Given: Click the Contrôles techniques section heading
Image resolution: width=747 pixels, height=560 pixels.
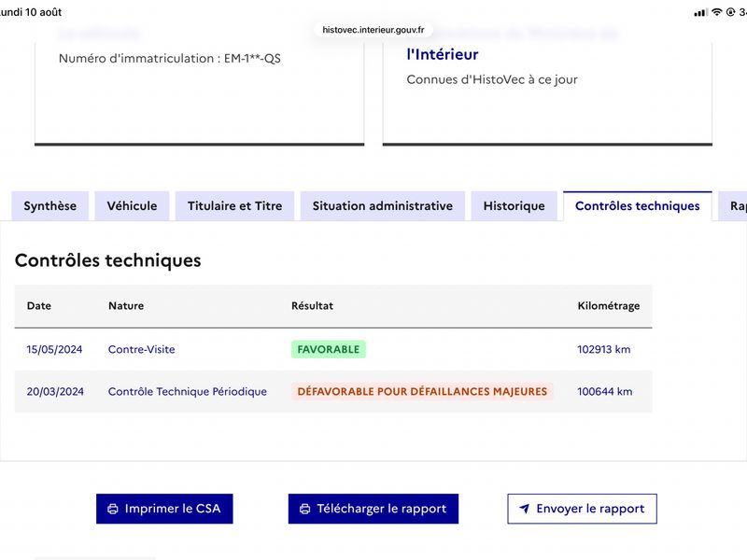Looking at the screenshot, I should click(107, 261).
